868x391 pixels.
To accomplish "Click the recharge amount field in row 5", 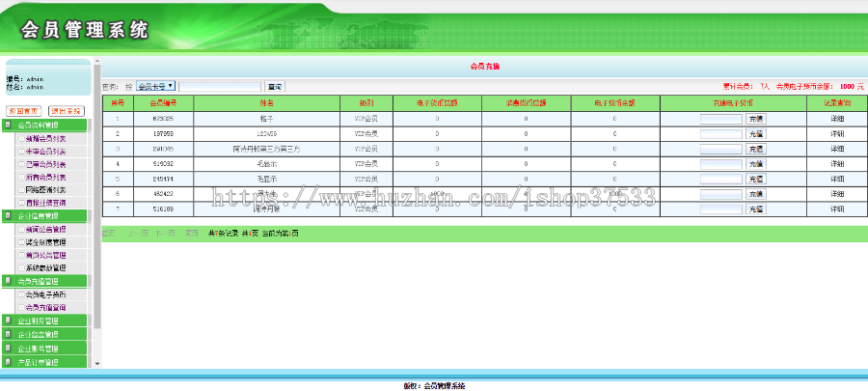I will coord(720,179).
